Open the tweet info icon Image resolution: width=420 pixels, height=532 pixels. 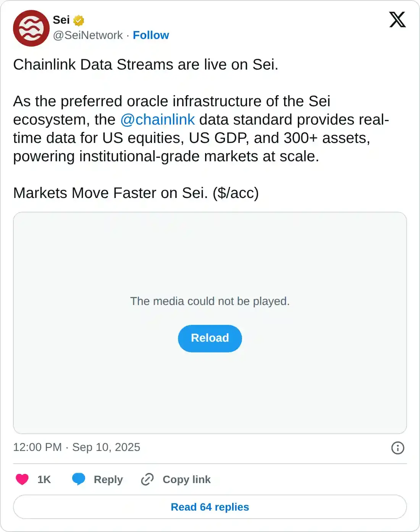(397, 448)
